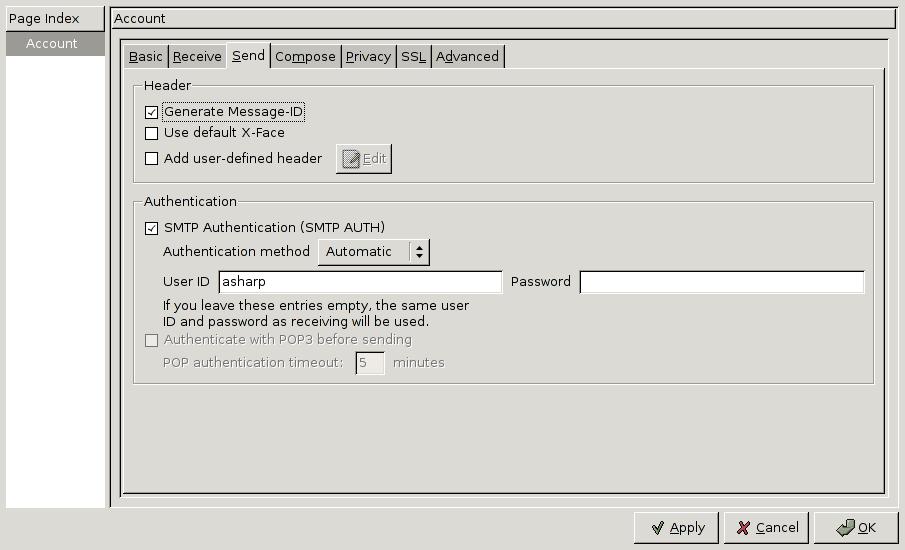Screen dimensions: 905x550
Task: Enable Use default X-Face
Action: [152, 133]
